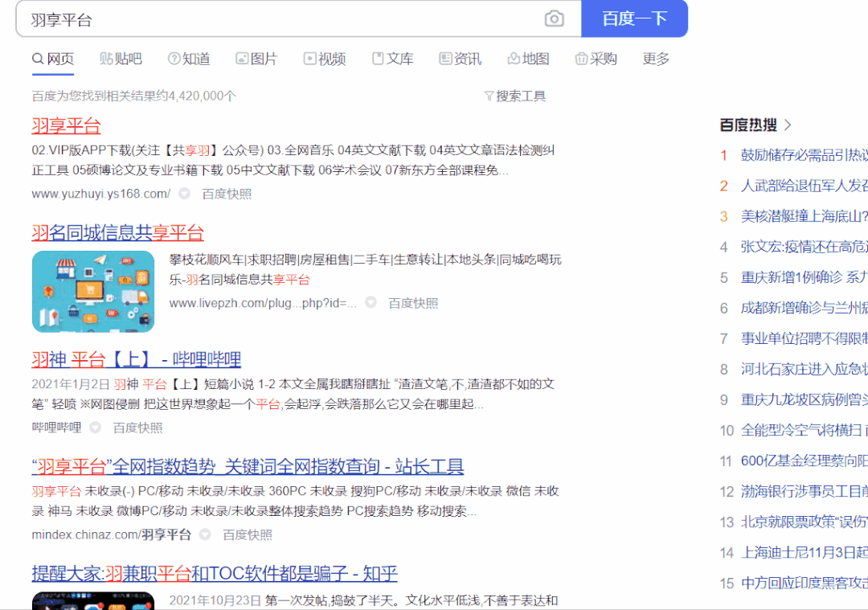Open the 资讯 tab
The height and width of the screenshot is (610, 868).
coord(460,59)
